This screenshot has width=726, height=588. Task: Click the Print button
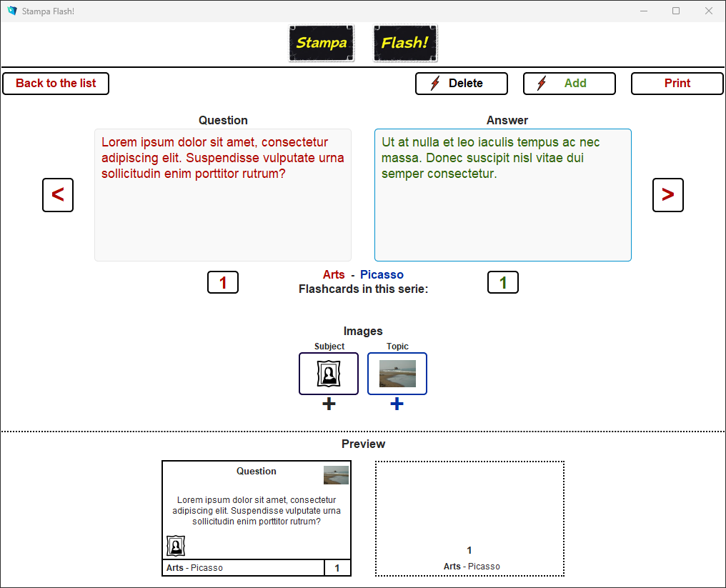pos(677,84)
